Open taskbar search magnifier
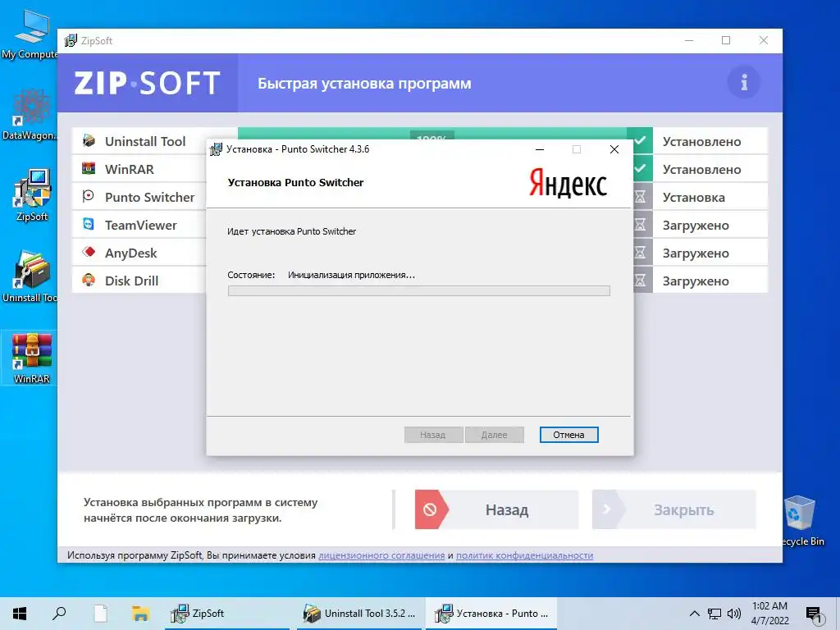This screenshot has height=630, width=840. point(59,614)
